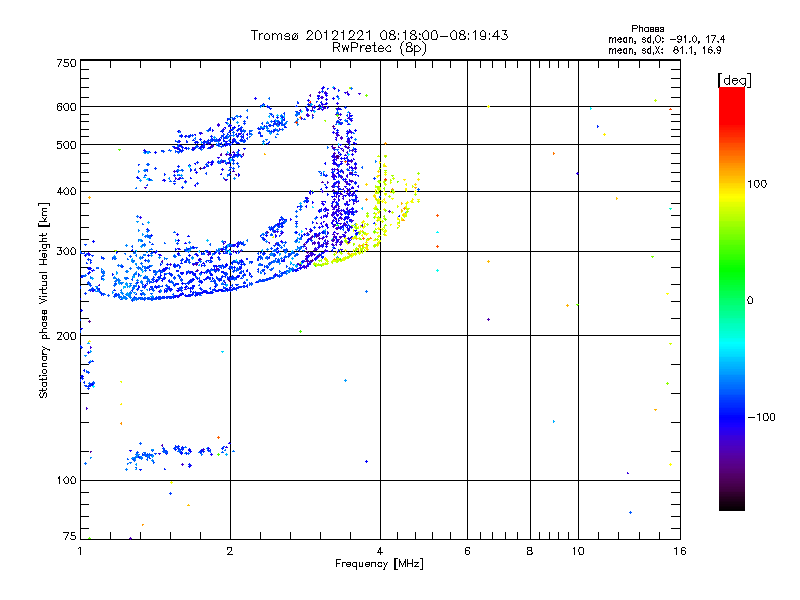Click the "2" tick label on the frequency axis
Screen dimensions: 800x600
pos(230,551)
